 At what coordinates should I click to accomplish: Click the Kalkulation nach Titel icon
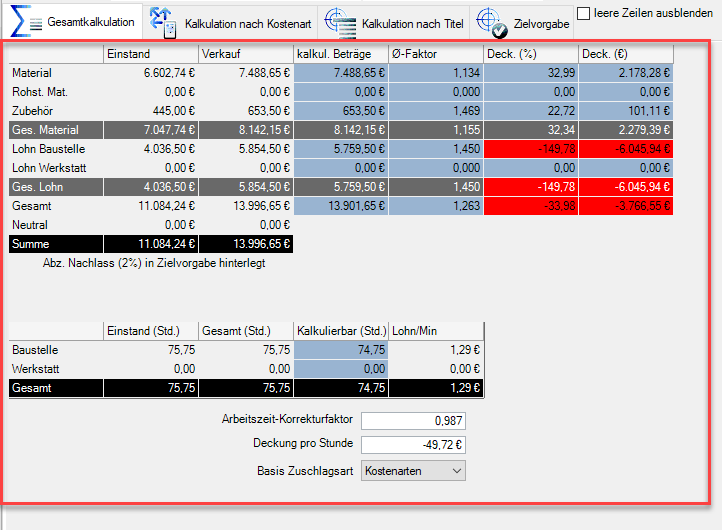tap(341, 20)
